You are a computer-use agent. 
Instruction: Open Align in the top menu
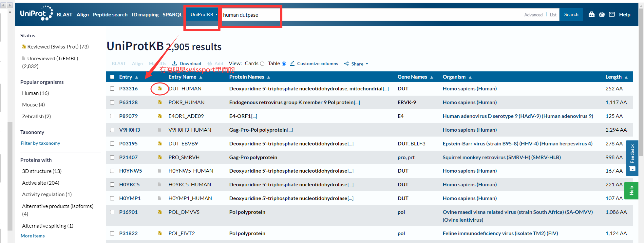coord(83,14)
